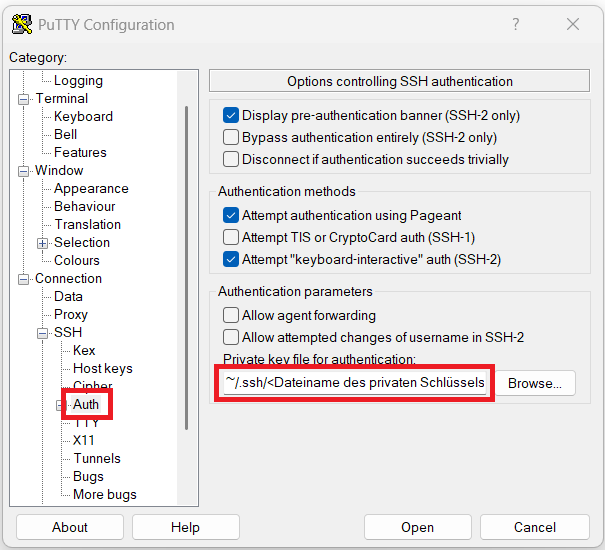Expand the Auth subtree

(61, 405)
